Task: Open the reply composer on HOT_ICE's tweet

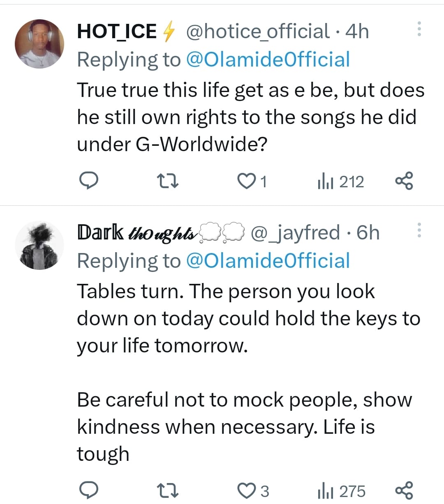Action: pyautogui.click(x=90, y=181)
